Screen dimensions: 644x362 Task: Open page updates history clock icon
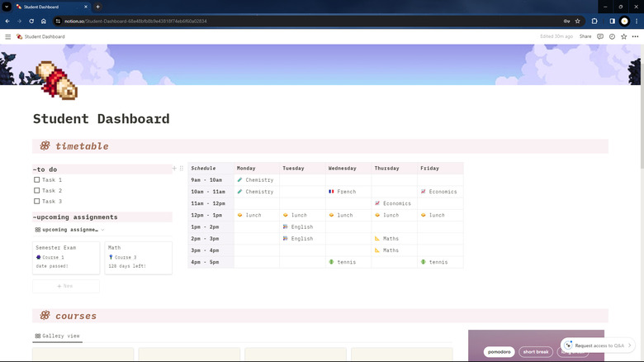pyautogui.click(x=612, y=36)
